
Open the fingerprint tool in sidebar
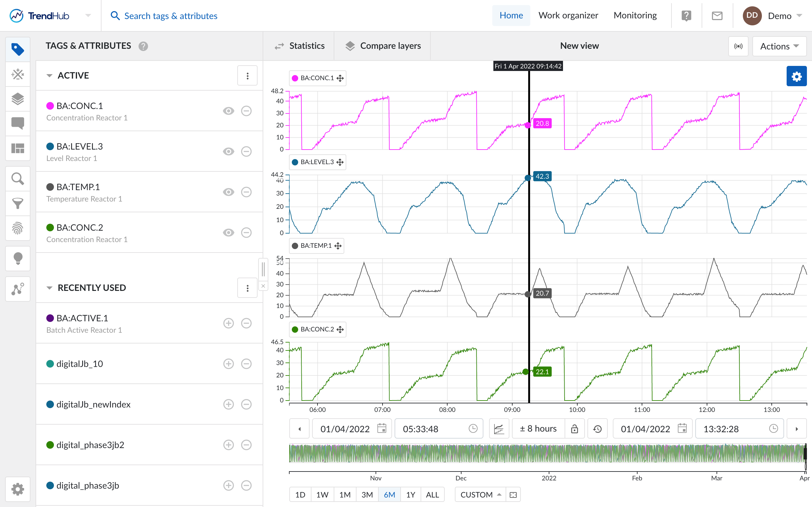coord(18,228)
